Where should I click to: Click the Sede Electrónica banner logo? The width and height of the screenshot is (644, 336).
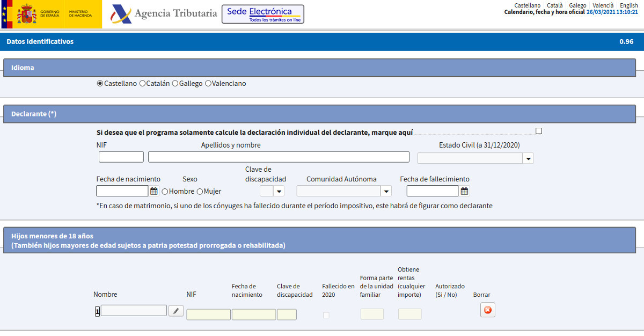click(262, 14)
